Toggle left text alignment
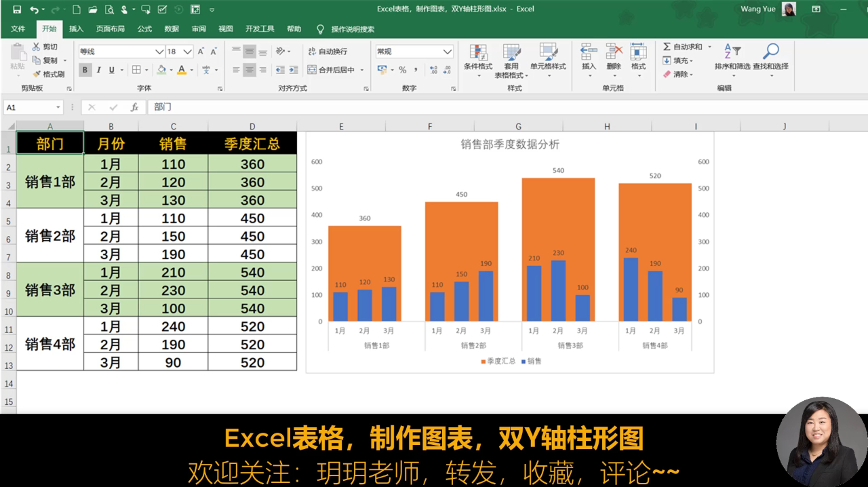The height and width of the screenshot is (487, 868). (236, 70)
